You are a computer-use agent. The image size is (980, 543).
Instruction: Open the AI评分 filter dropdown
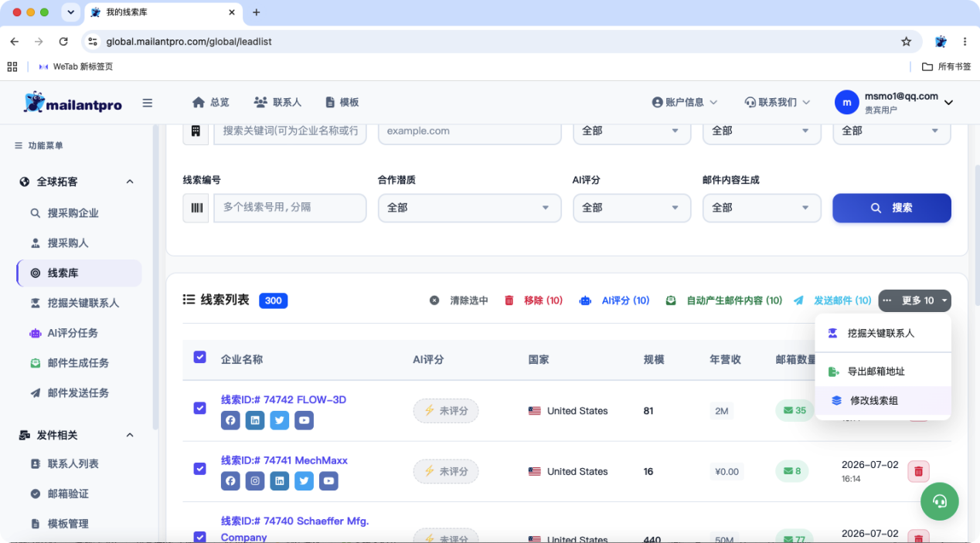[631, 208]
